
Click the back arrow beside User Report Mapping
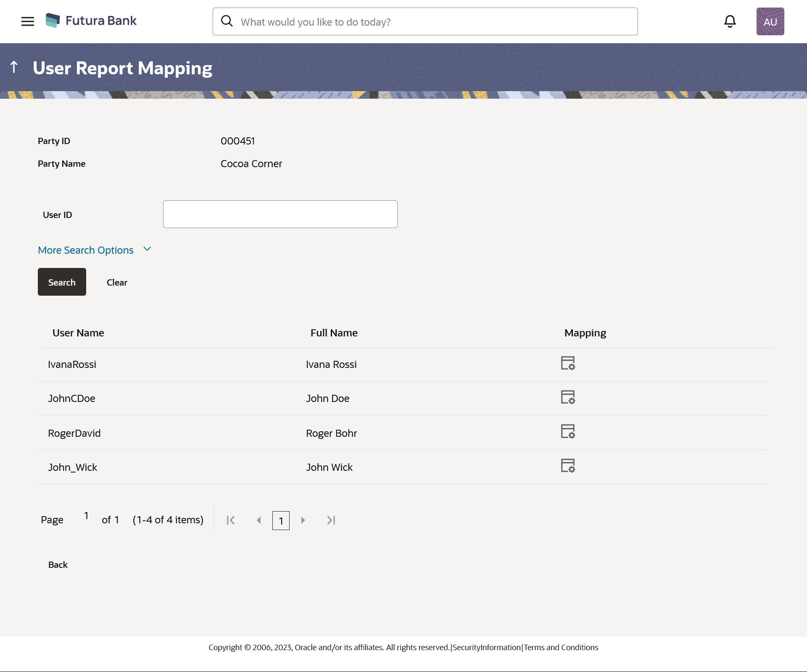click(14, 67)
